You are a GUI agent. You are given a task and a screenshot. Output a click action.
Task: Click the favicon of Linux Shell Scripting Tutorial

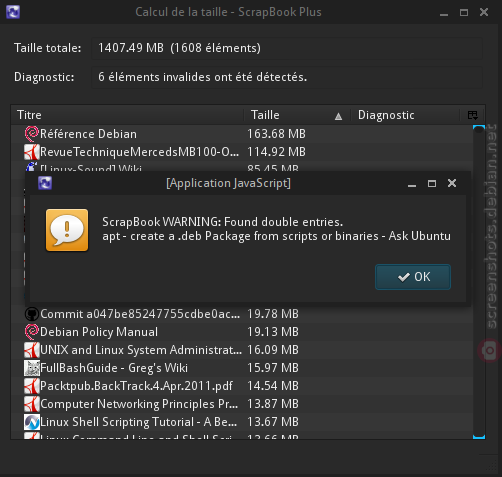point(32,422)
